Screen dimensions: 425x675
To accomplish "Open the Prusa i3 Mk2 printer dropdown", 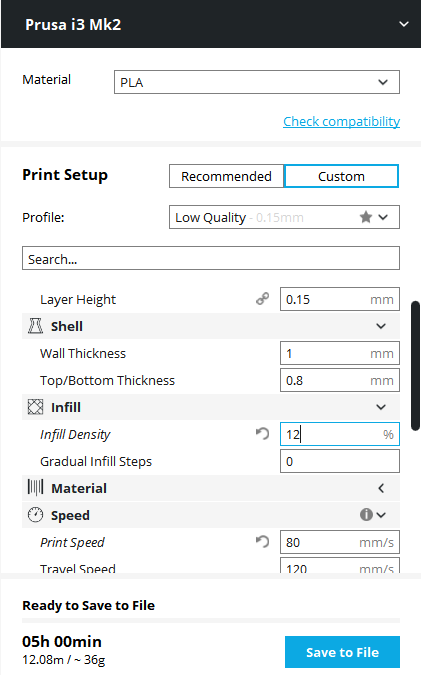I will point(403,24).
